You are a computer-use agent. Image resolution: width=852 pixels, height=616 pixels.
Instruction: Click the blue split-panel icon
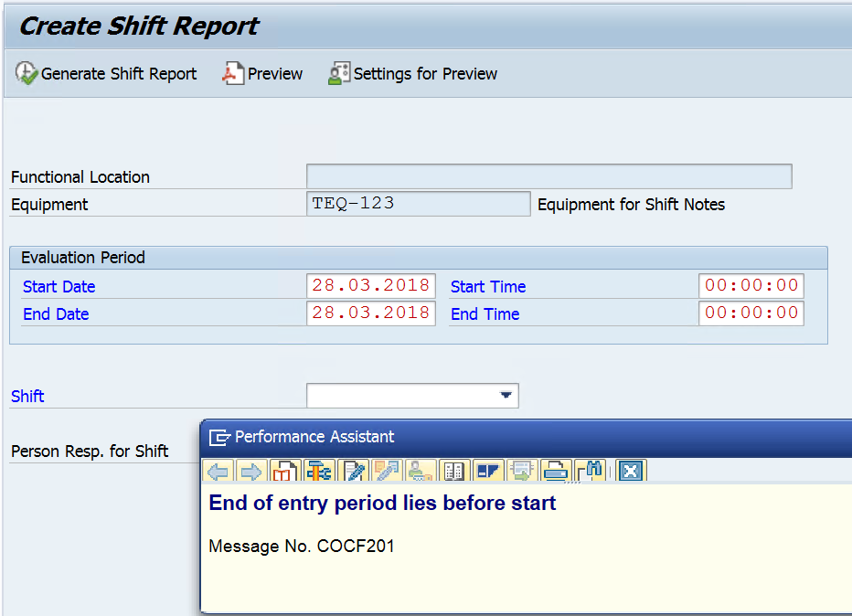click(488, 471)
